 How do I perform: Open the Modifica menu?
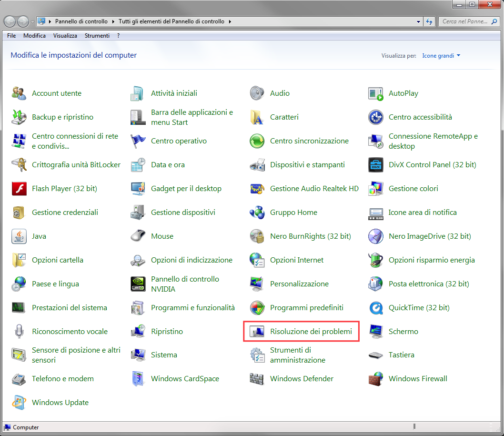[x=34, y=36]
